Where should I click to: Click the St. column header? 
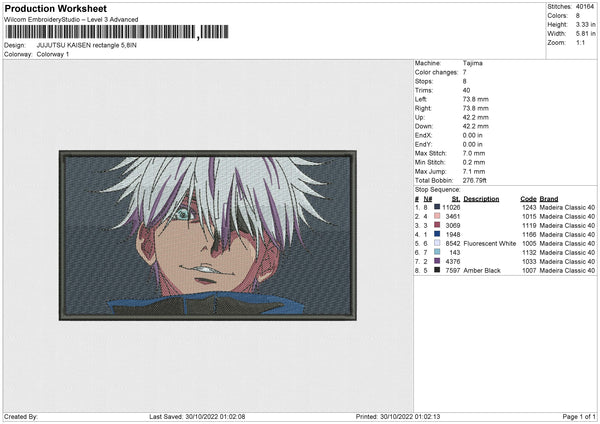tap(455, 198)
